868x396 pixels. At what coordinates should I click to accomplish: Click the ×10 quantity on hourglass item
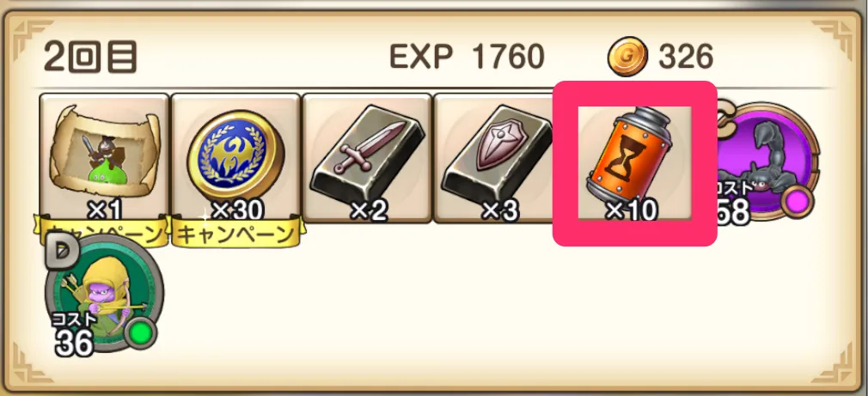[x=631, y=210]
